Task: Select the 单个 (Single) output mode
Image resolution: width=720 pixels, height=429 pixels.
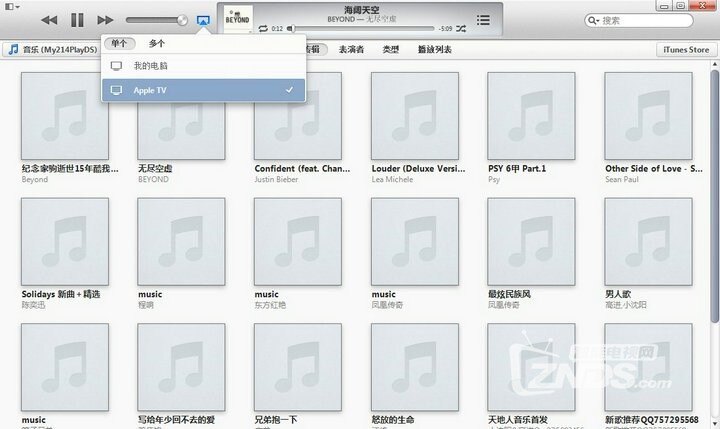Action: point(120,44)
